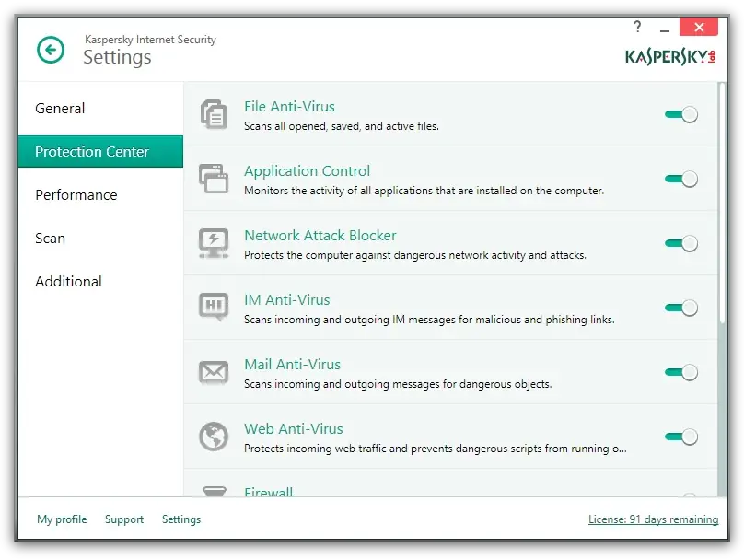Screen dimensions: 744x560
Task: Open Network Attack Blocker settings link
Action: (320, 236)
